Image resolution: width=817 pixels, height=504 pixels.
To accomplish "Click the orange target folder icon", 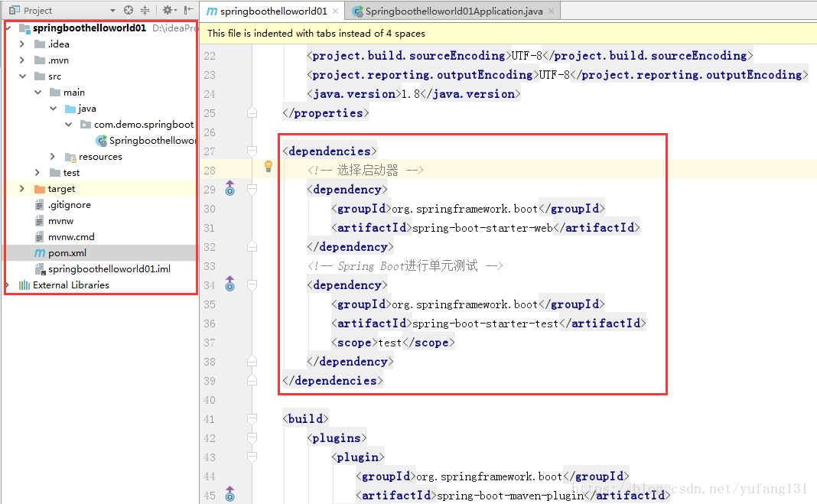I will click(40, 188).
